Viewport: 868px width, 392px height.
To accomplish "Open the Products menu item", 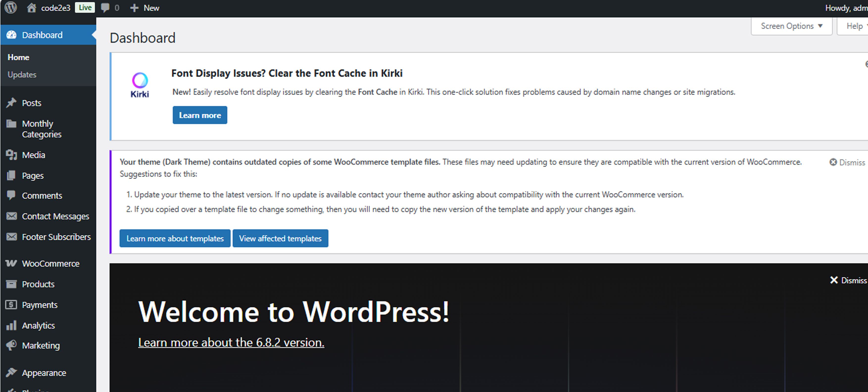I will (x=38, y=284).
